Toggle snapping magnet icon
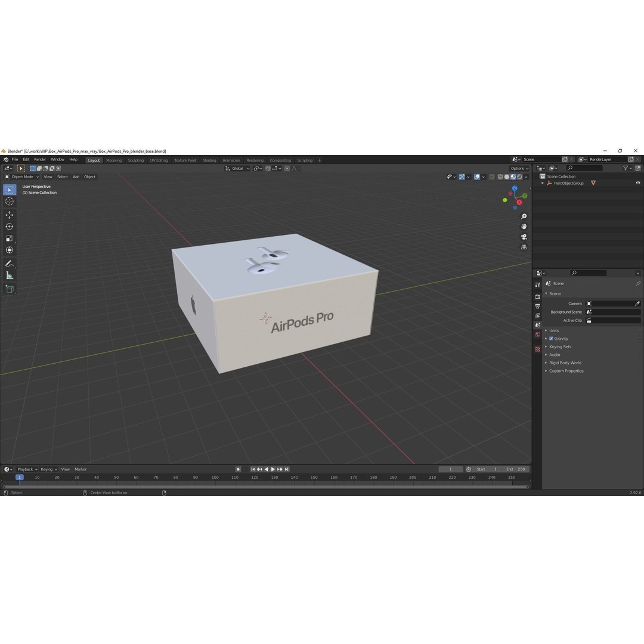The height and width of the screenshot is (644, 644). tap(268, 168)
